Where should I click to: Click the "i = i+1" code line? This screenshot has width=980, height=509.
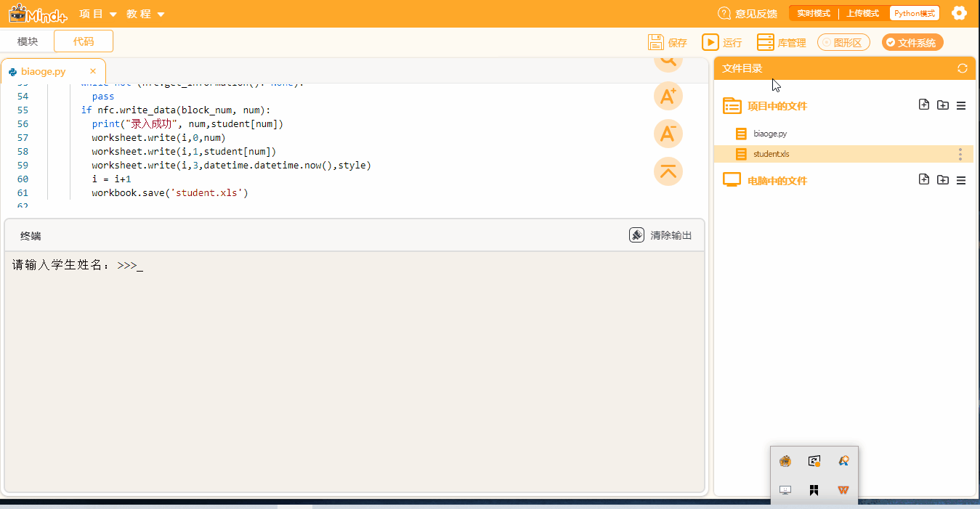click(x=111, y=179)
